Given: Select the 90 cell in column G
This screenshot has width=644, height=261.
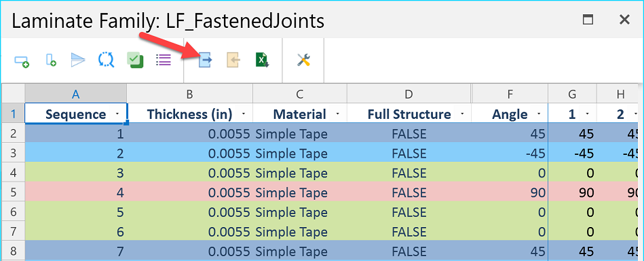Looking at the screenshot, I should coord(572,192).
